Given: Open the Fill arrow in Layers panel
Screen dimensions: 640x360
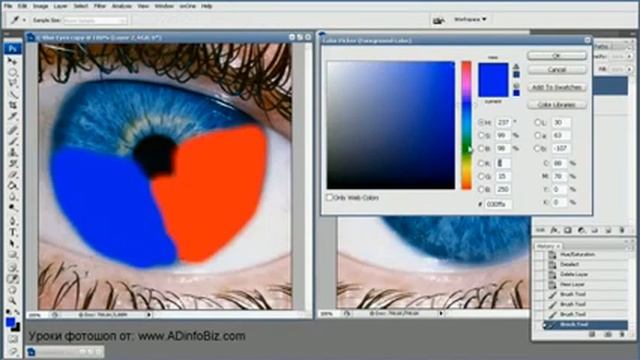Looking at the screenshot, I should (629, 69).
